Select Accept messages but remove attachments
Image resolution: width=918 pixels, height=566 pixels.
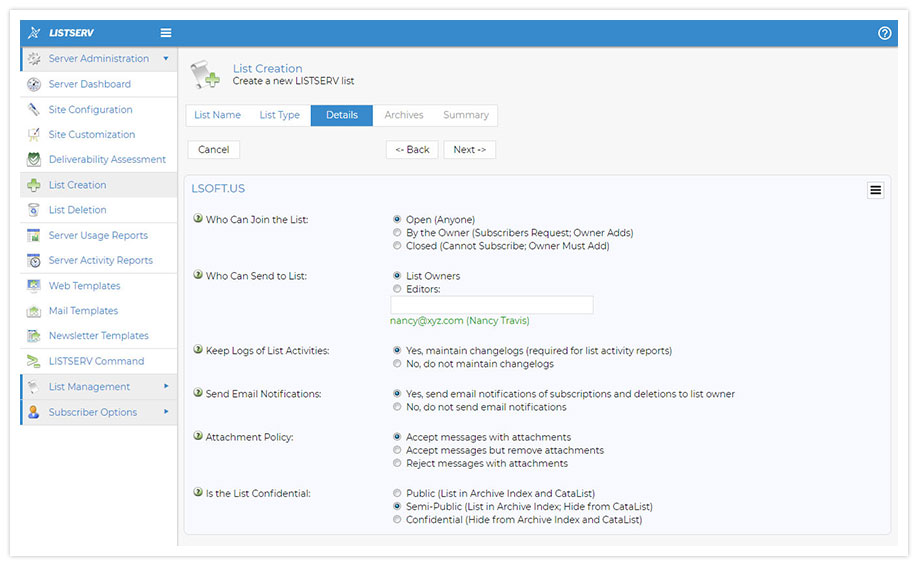(x=397, y=450)
